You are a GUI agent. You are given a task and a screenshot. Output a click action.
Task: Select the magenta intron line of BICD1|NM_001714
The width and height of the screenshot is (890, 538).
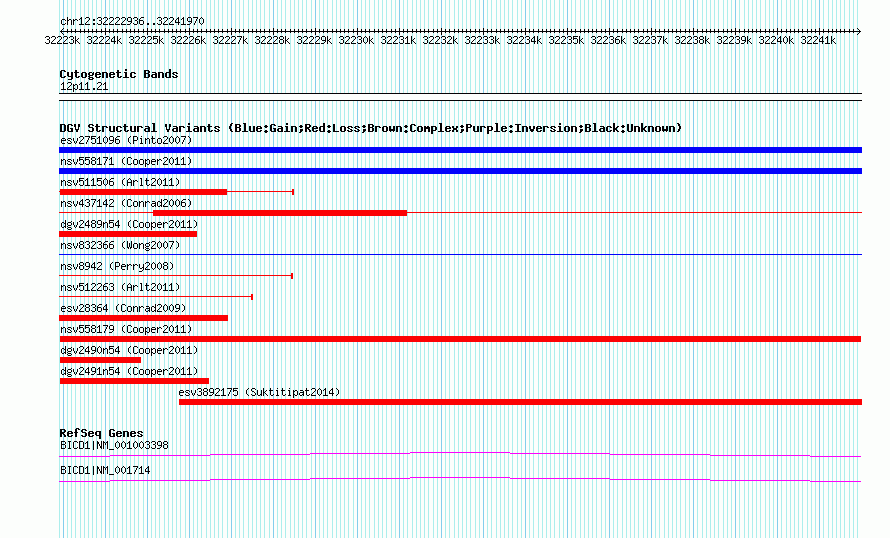(x=460, y=480)
